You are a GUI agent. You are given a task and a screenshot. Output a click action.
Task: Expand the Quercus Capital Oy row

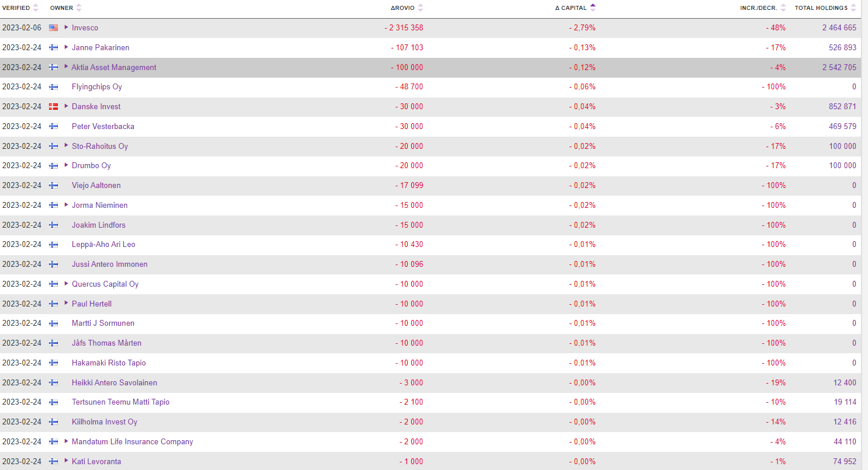point(67,284)
